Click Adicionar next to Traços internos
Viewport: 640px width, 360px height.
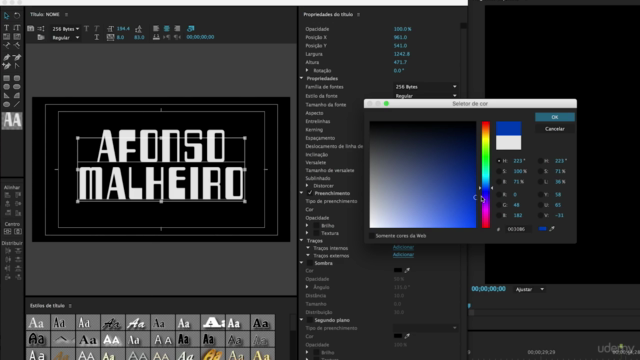click(x=403, y=247)
